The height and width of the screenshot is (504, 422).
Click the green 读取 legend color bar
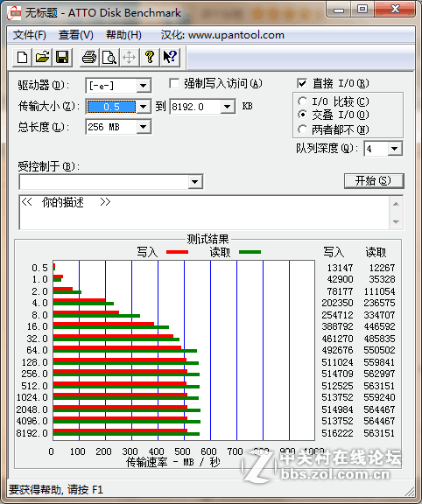(x=250, y=252)
